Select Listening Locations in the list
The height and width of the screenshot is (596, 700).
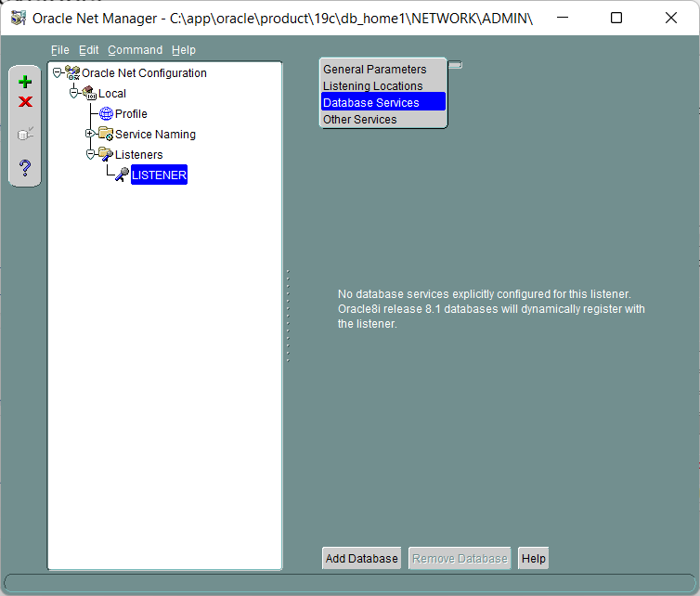[x=383, y=85]
